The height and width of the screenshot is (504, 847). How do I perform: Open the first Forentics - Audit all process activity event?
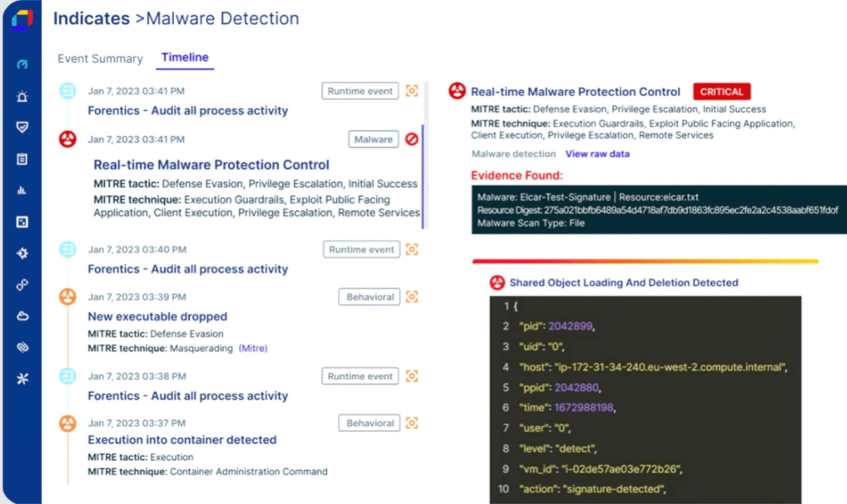[x=188, y=111]
